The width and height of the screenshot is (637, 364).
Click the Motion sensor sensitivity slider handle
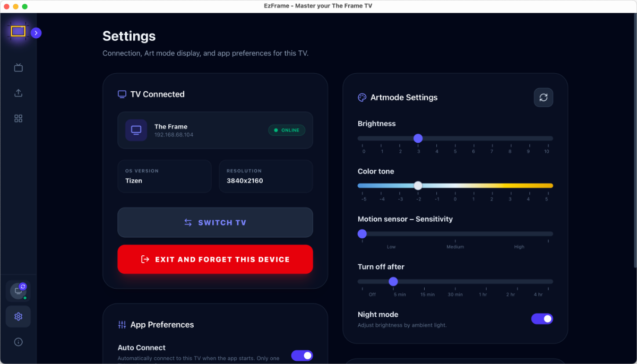[x=362, y=233]
